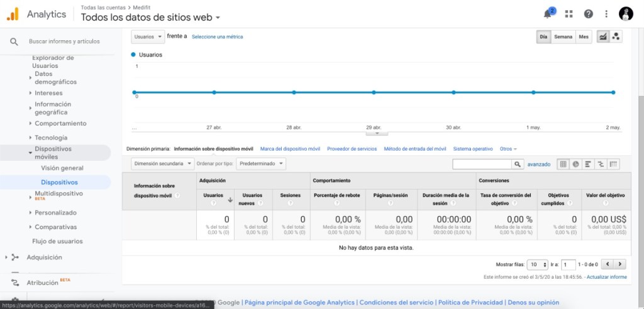Open the Predeterminado sort type dropdown
Viewport: 644px width, 309px height.
[261, 163]
